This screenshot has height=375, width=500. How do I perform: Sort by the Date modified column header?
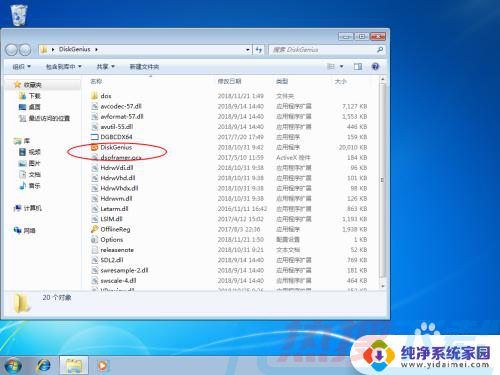point(230,81)
